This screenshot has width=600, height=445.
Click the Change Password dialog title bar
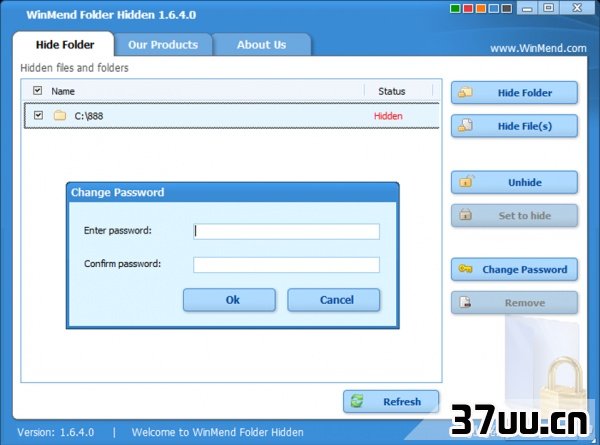click(233, 192)
